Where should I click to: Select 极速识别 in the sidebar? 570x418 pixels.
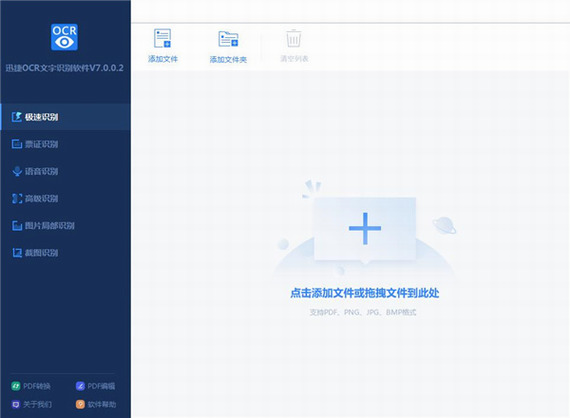pyautogui.click(x=65, y=117)
